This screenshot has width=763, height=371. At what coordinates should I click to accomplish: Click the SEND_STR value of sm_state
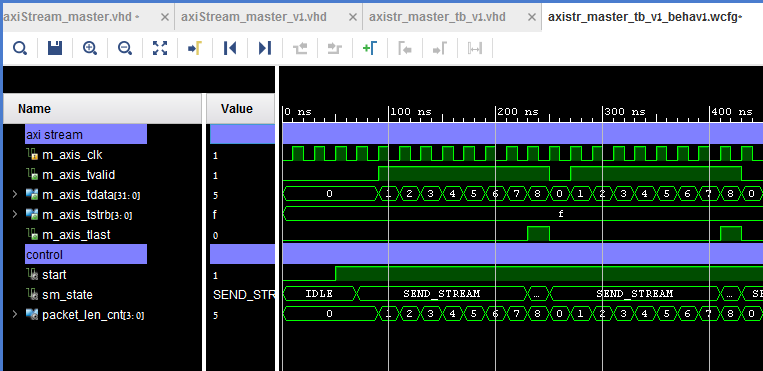tap(244, 295)
